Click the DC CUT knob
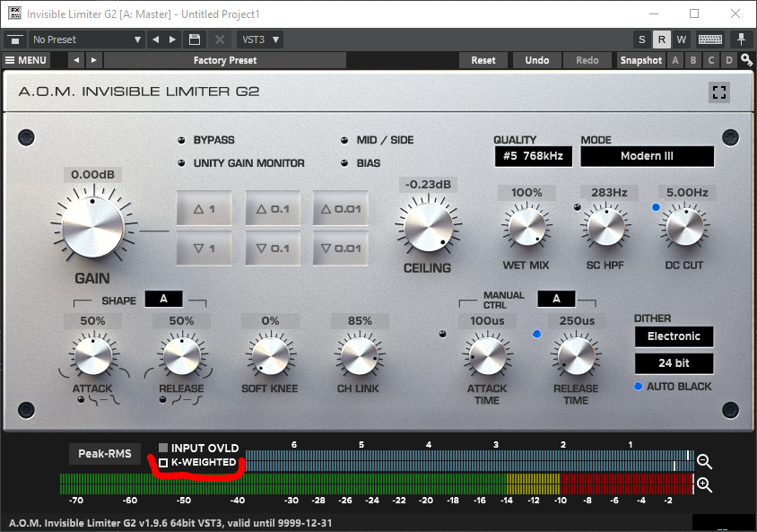Image resolution: width=757 pixels, height=532 pixels. coord(684,227)
